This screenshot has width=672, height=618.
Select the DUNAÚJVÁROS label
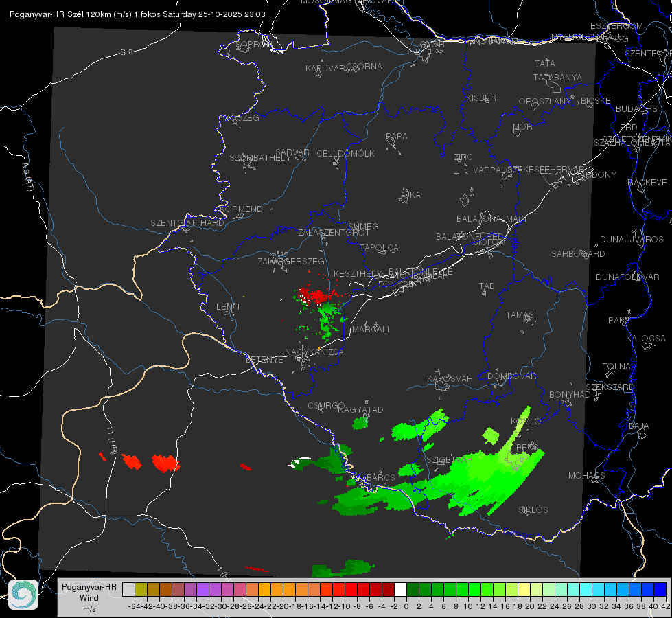632,240
